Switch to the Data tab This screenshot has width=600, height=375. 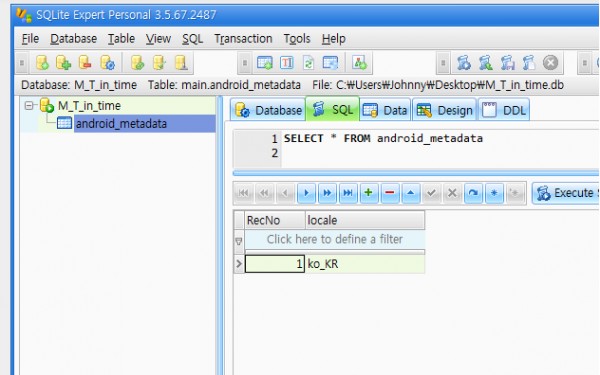tap(385, 110)
